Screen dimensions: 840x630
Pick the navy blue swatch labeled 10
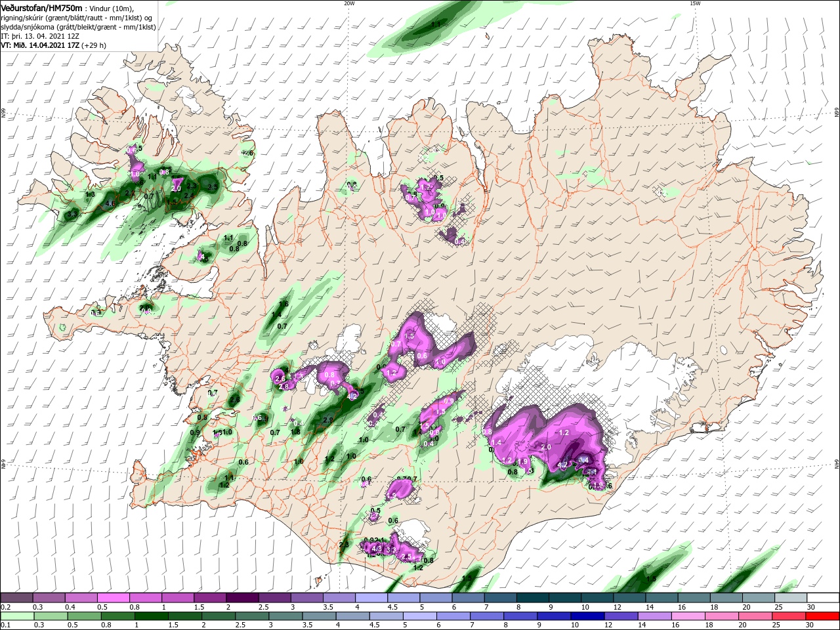(586, 616)
